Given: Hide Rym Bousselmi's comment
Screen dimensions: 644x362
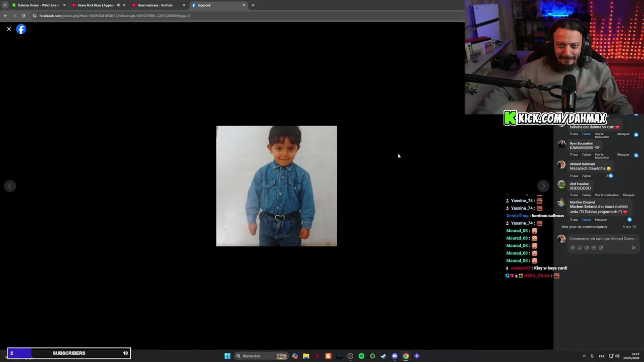Looking at the screenshot, I should (x=623, y=155).
